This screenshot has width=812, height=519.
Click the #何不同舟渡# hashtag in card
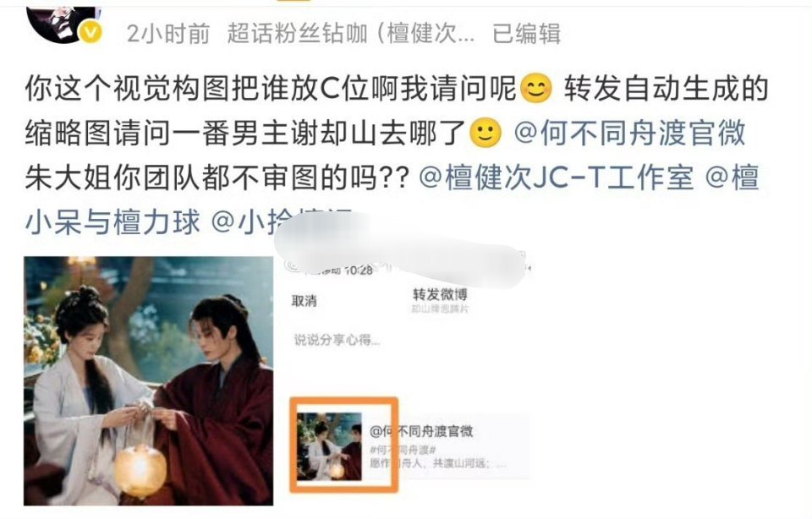coord(403,450)
